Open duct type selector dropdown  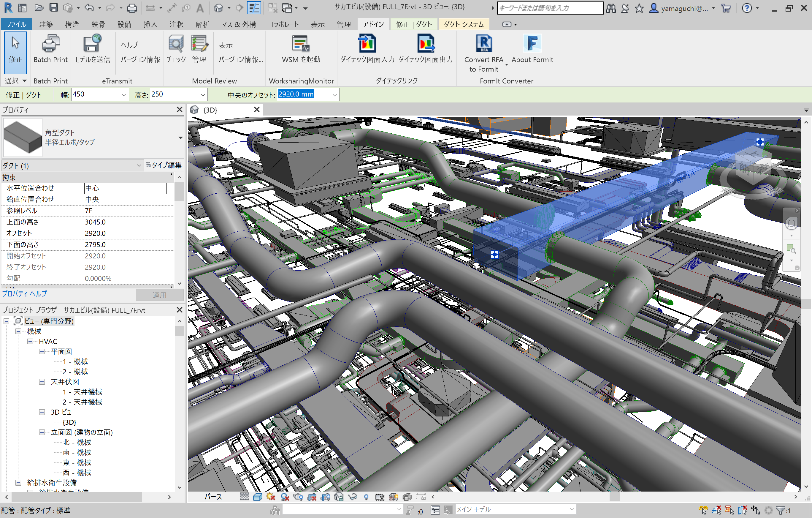pyautogui.click(x=180, y=137)
